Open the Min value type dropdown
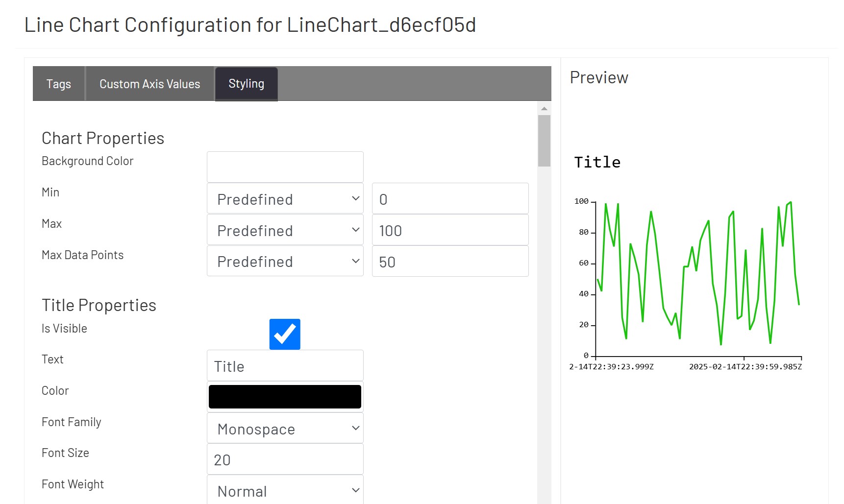The width and height of the screenshot is (844, 504). tap(284, 198)
